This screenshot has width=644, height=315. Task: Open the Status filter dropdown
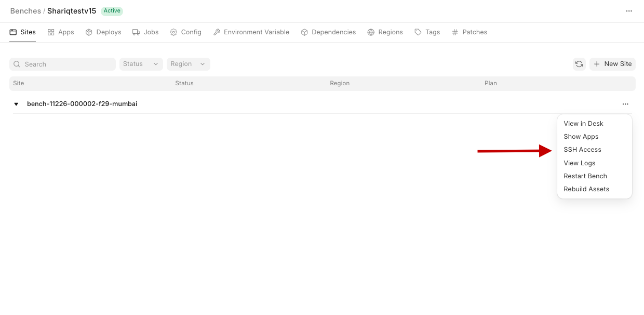(141, 64)
